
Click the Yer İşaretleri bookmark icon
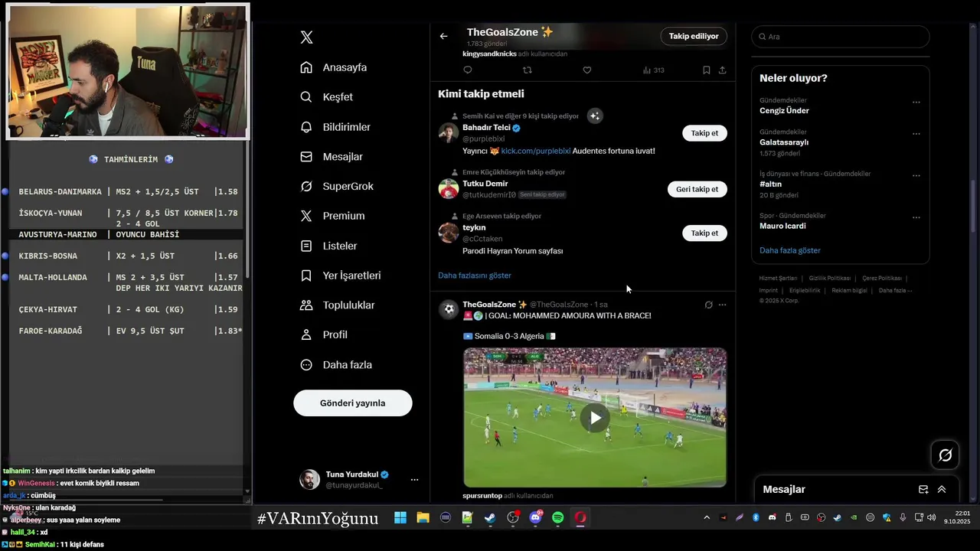click(306, 275)
